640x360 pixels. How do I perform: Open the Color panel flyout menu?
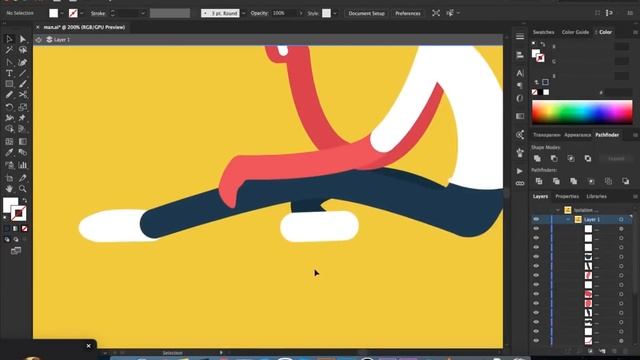click(635, 32)
